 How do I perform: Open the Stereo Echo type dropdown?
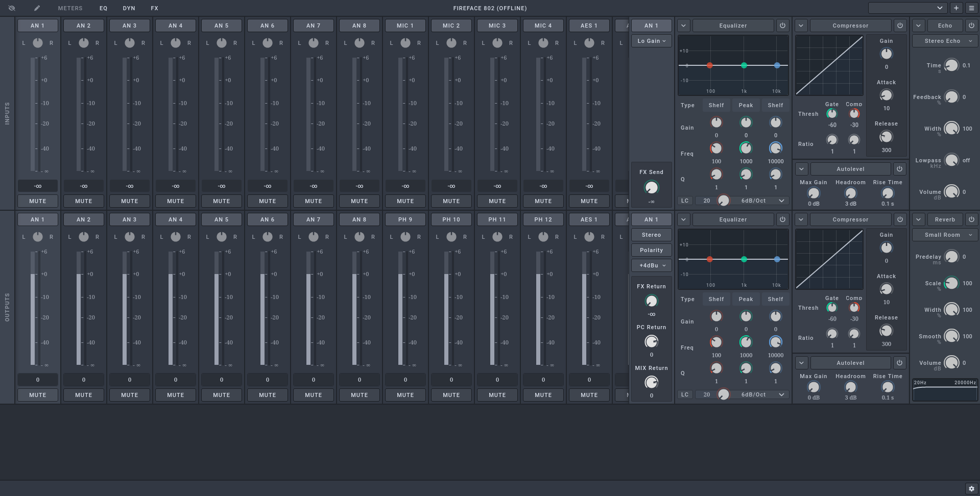(945, 41)
